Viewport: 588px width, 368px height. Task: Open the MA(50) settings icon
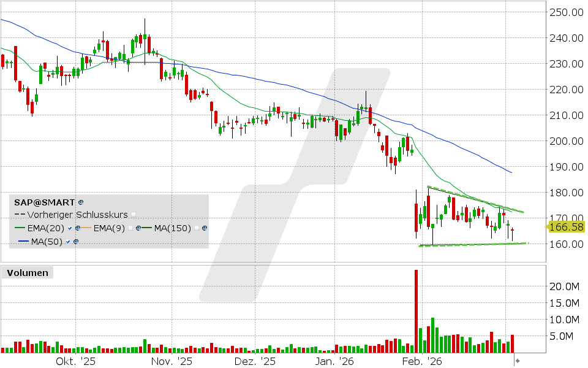pyautogui.click(x=75, y=241)
